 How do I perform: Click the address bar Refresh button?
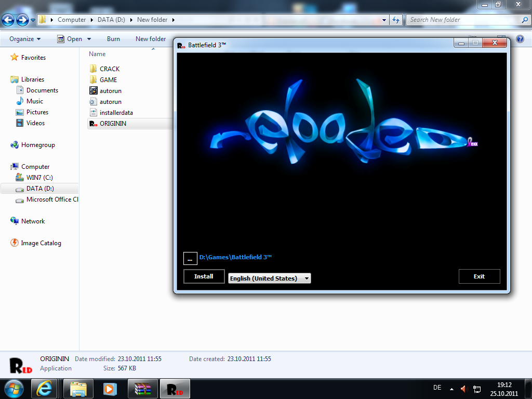click(395, 20)
